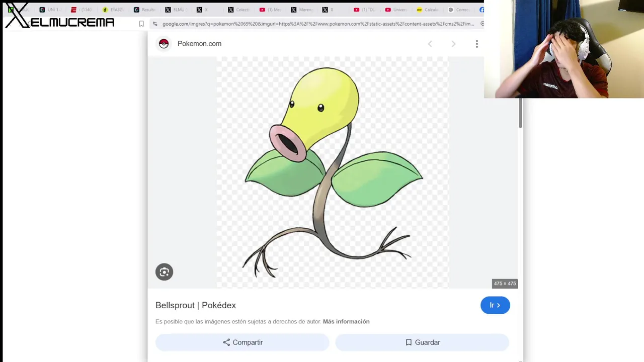Screen dimensions: 644x362
Task: Switch to the (1) "DU YouTube tab
Action: point(365,10)
